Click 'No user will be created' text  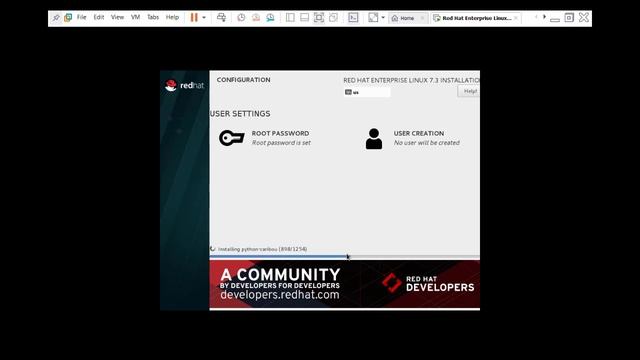tap(427, 143)
